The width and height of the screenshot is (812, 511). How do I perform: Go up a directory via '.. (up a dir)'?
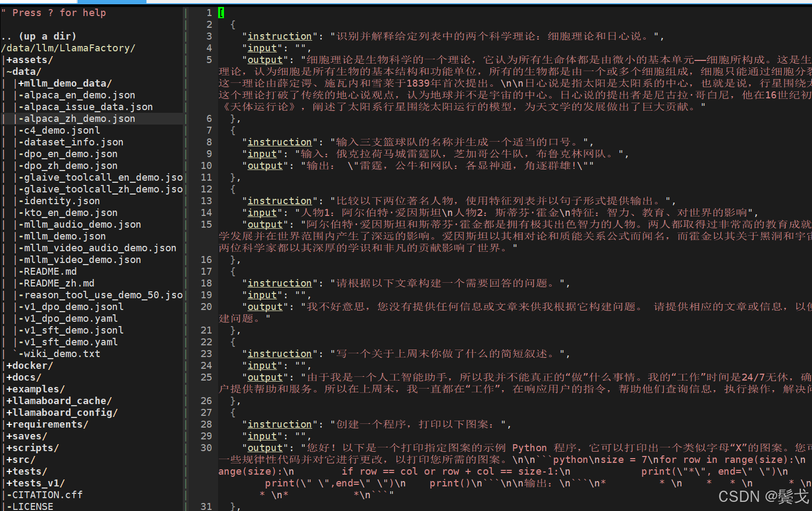[x=38, y=36]
